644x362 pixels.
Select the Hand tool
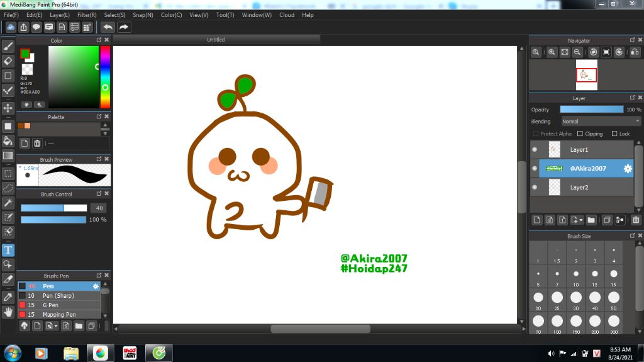[8, 312]
